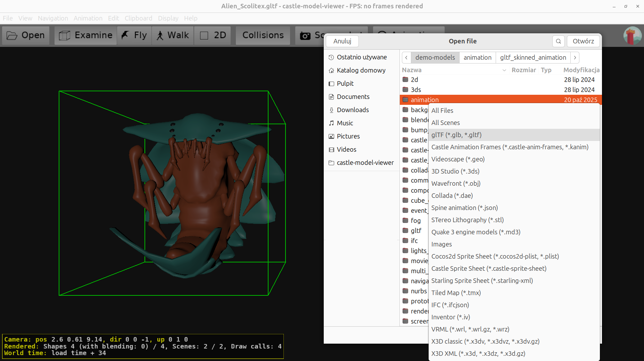Enable the 2D view mode
This screenshot has width=644, height=361.
pos(212,35)
